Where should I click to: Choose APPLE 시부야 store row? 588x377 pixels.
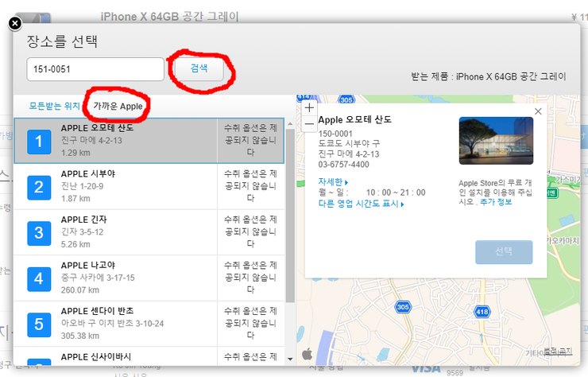(x=149, y=187)
